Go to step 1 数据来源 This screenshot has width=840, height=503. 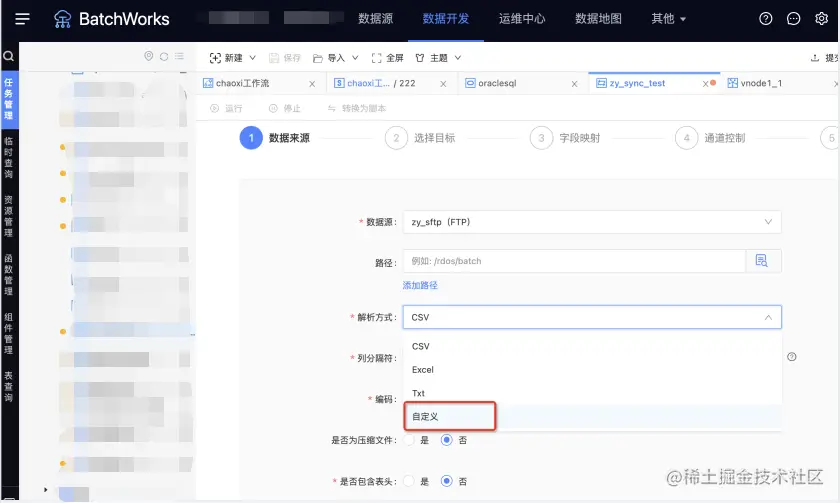[275, 138]
